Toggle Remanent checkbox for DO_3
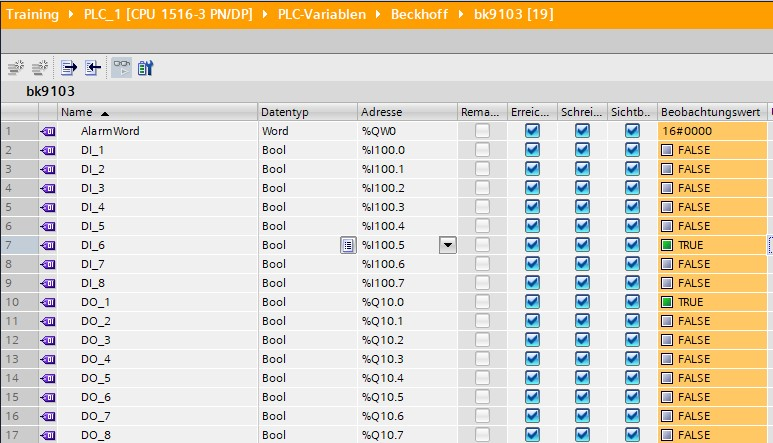 482,340
